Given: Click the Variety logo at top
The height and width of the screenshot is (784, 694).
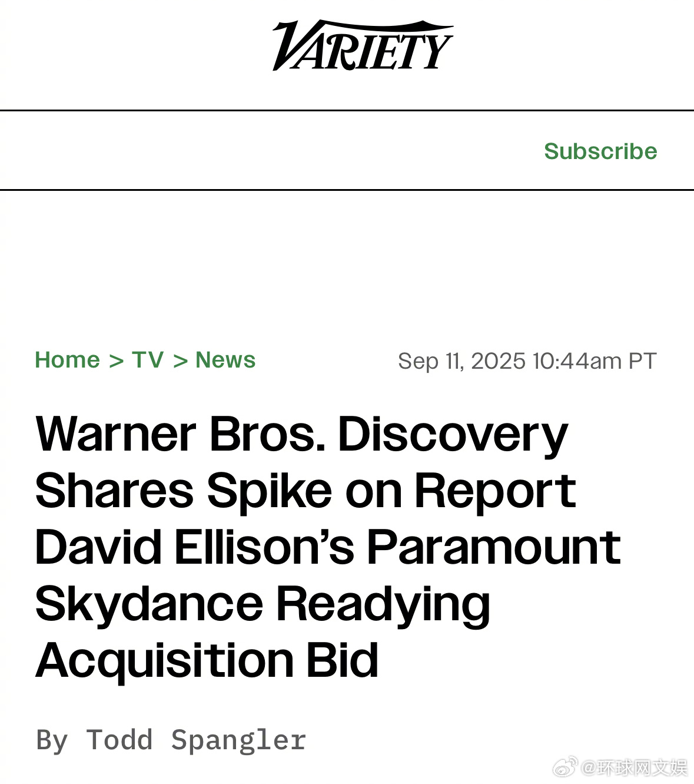Looking at the screenshot, I should [x=362, y=46].
